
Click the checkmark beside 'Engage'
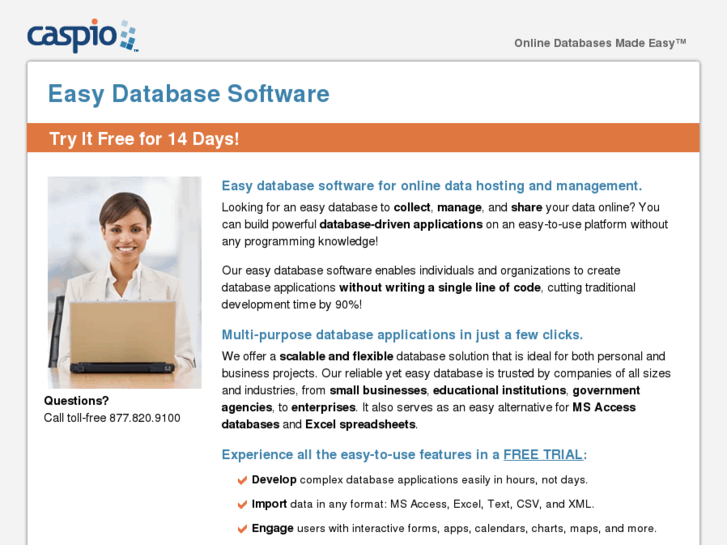[242, 529]
